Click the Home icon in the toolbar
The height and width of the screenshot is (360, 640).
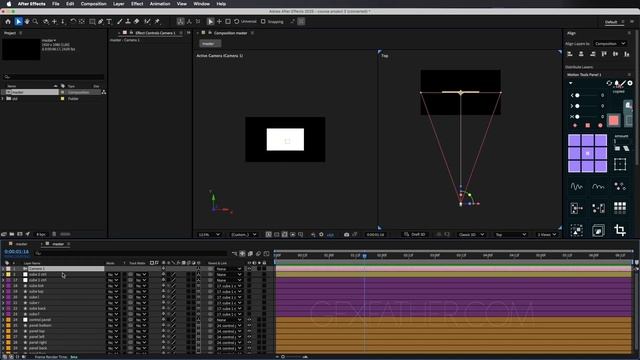8,22
